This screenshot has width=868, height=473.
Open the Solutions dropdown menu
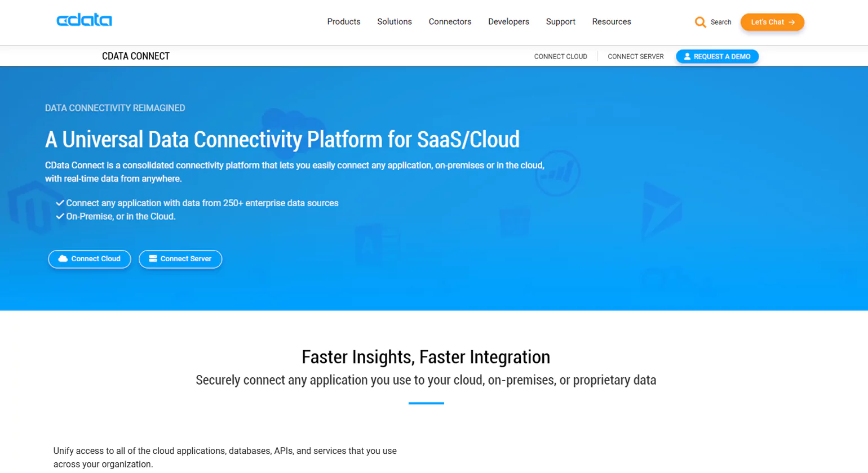coord(394,21)
